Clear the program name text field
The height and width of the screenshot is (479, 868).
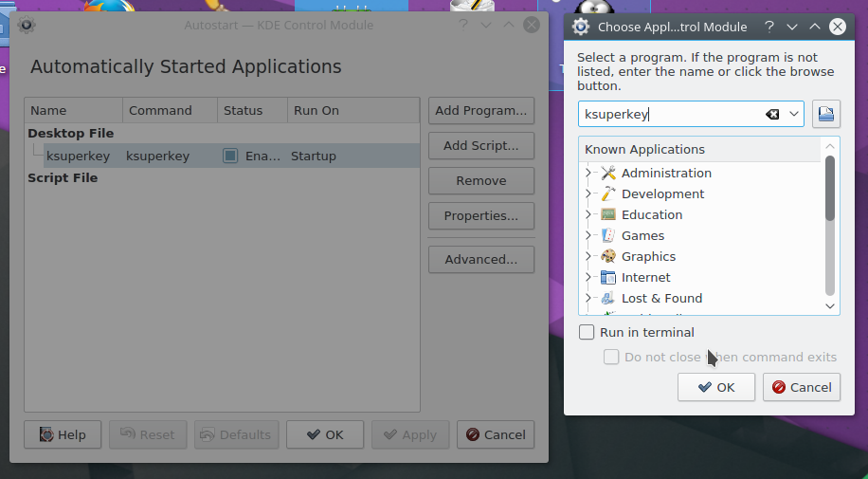[x=772, y=114]
